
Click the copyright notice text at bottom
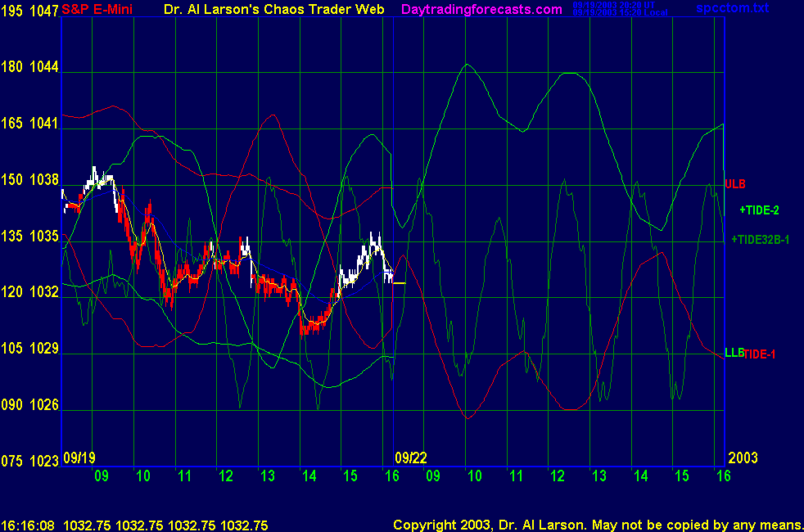[x=597, y=525]
